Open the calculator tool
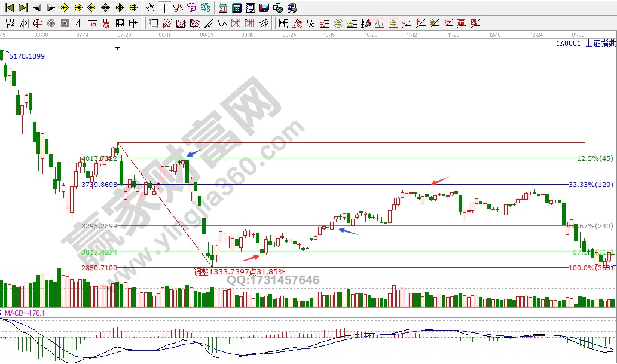The width and height of the screenshot is (617, 364). [236, 8]
